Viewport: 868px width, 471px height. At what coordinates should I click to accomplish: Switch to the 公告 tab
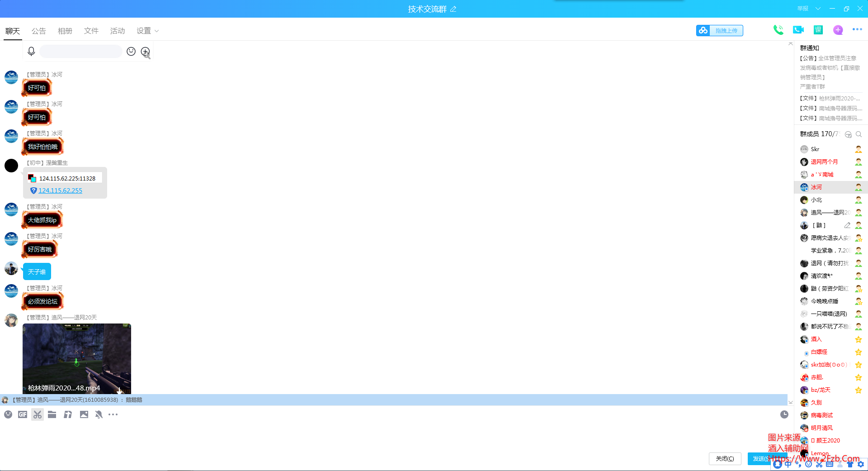tap(39, 31)
